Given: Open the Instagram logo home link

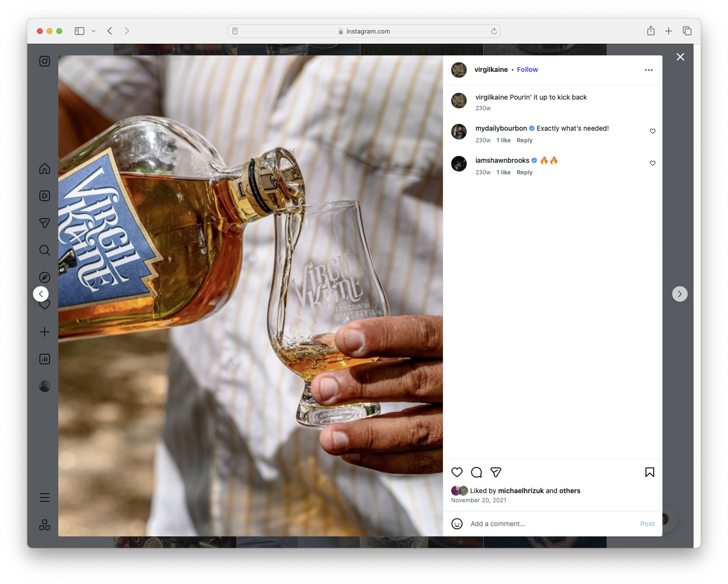Looking at the screenshot, I should tap(45, 61).
